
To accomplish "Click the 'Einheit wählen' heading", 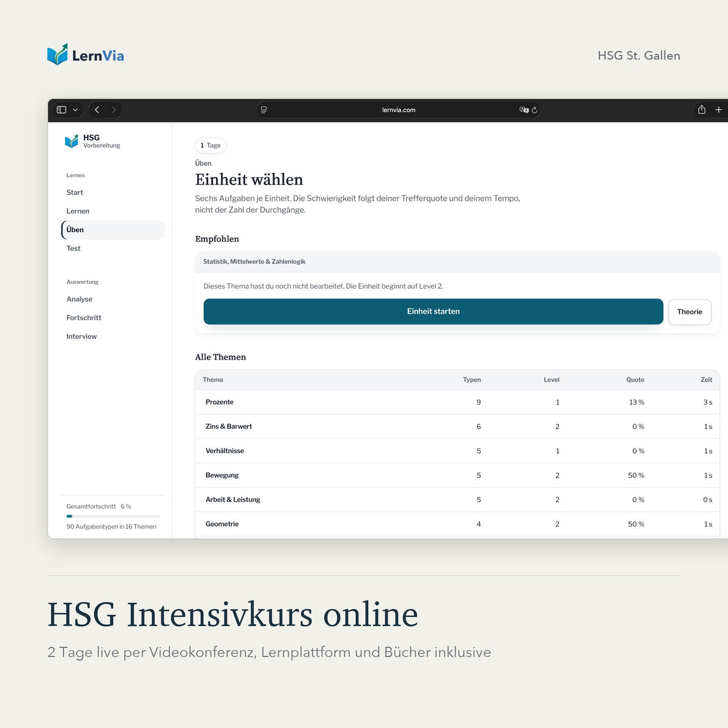I will pos(249,180).
